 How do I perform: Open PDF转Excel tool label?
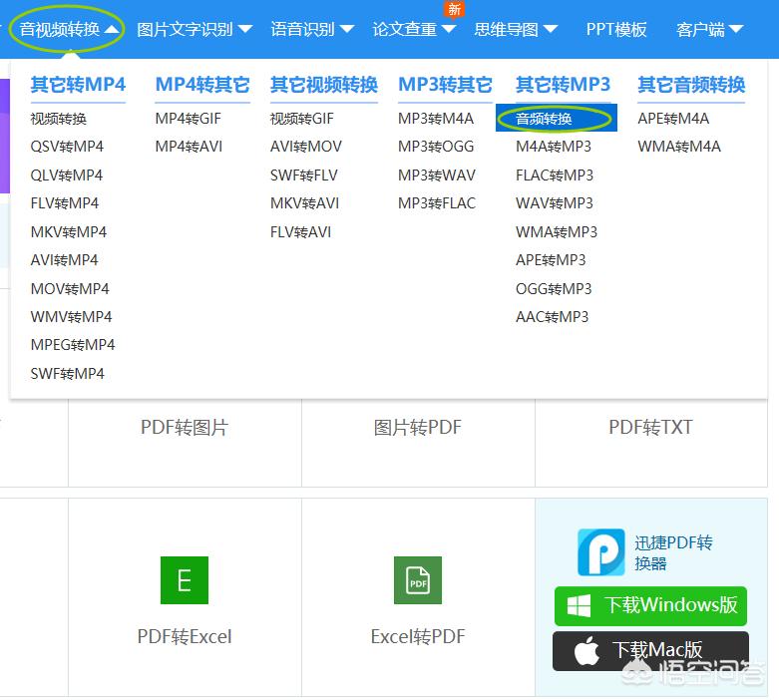(x=185, y=636)
